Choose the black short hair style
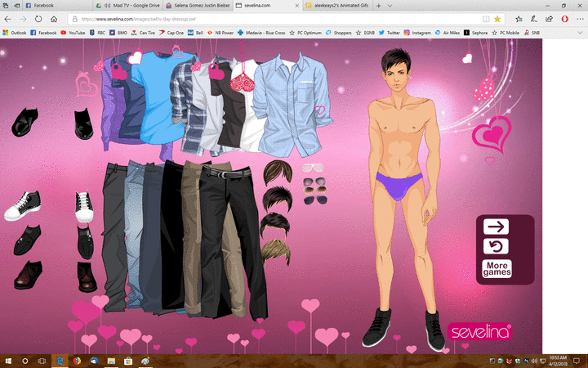This screenshot has width=588, height=368. pos(275,225)
